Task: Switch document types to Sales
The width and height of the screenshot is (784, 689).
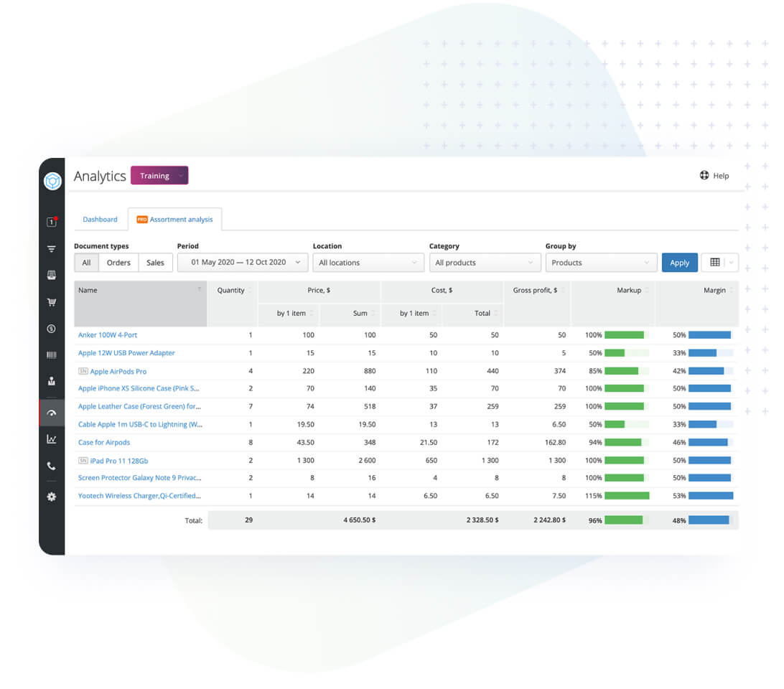Action: point(155,263)
